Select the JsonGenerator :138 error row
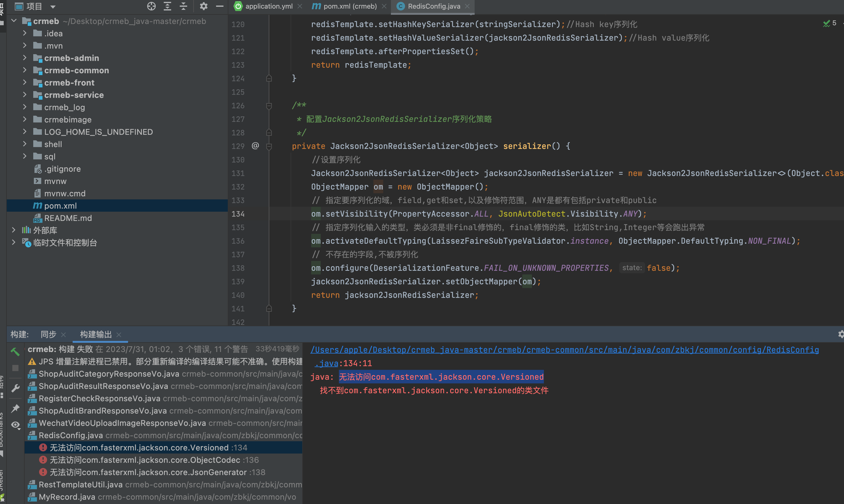Viewport: 844px width, 504px height. click(x=163, y=472)
